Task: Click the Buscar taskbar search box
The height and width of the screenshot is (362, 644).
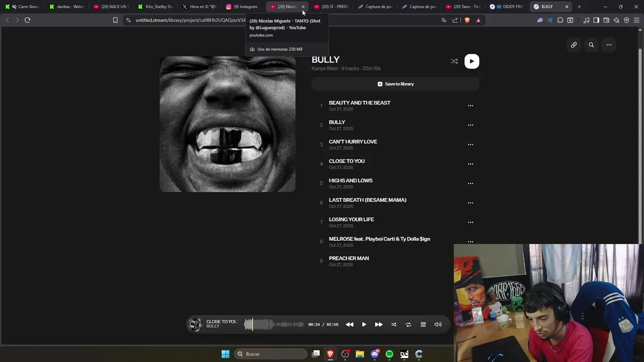Action: click(x=272, y=354)
